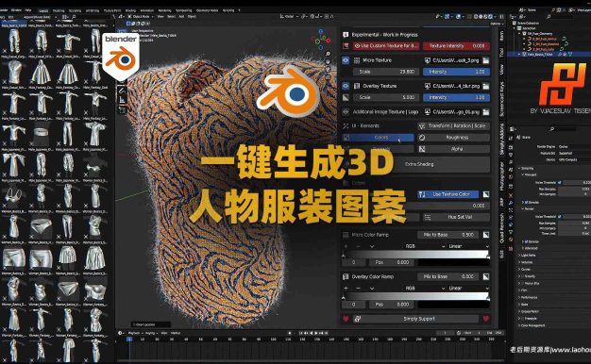Viewport: 591px width, 364px height.
Task: Click Micro Color Ramp Mix to Base 0.500 field
Action: pyautogui.click(x=448, y=235)
